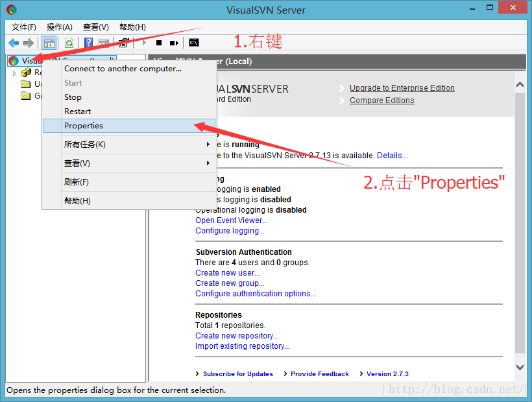Click 'There are 4 users and 0 groups.'
Image resolution: width=532 pixels, height=402 pixels.
(252, 263)
